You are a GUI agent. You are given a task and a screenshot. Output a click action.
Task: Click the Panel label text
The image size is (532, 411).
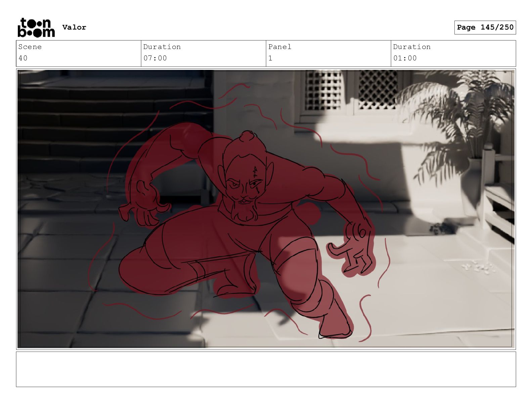click(x=280, y=47)
